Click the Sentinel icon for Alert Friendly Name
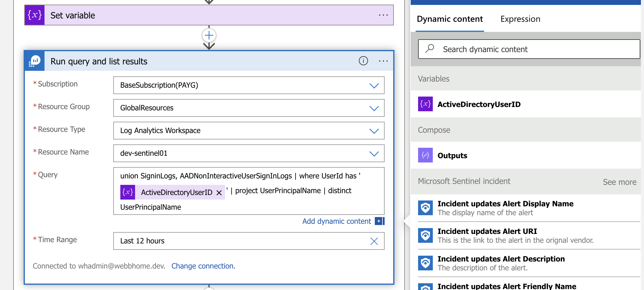644x290 pixels. click(425, 287)
